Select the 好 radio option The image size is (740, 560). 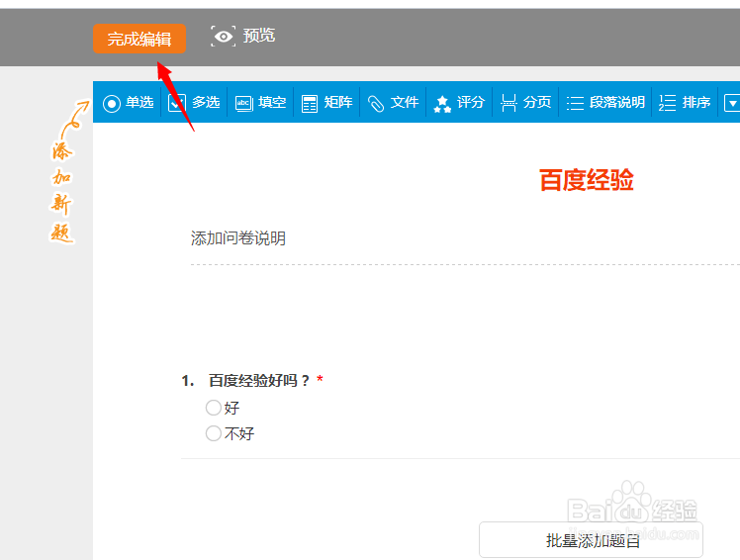(x=214, y=408)
